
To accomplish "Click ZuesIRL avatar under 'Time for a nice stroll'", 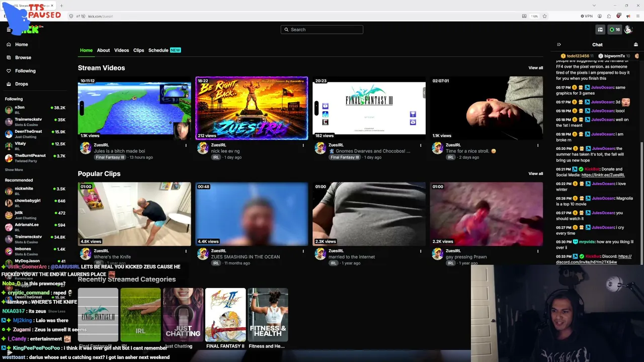I will tap(438, 148).
